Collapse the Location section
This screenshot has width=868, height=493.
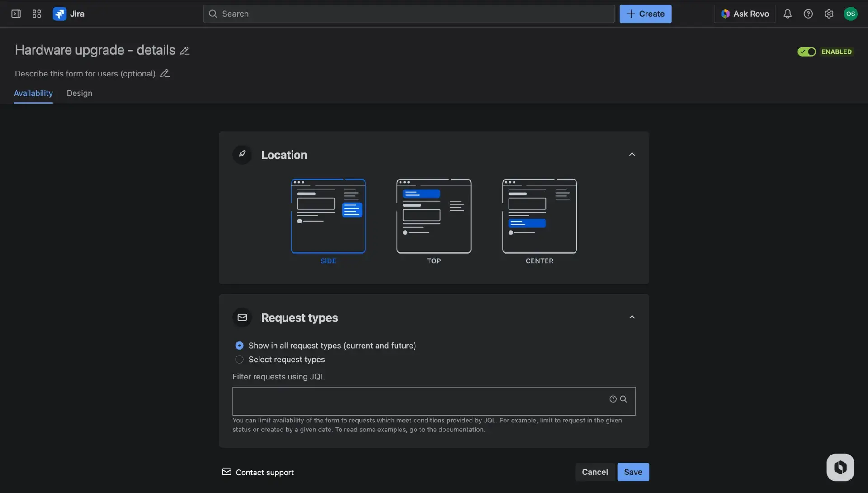point(632,154)
